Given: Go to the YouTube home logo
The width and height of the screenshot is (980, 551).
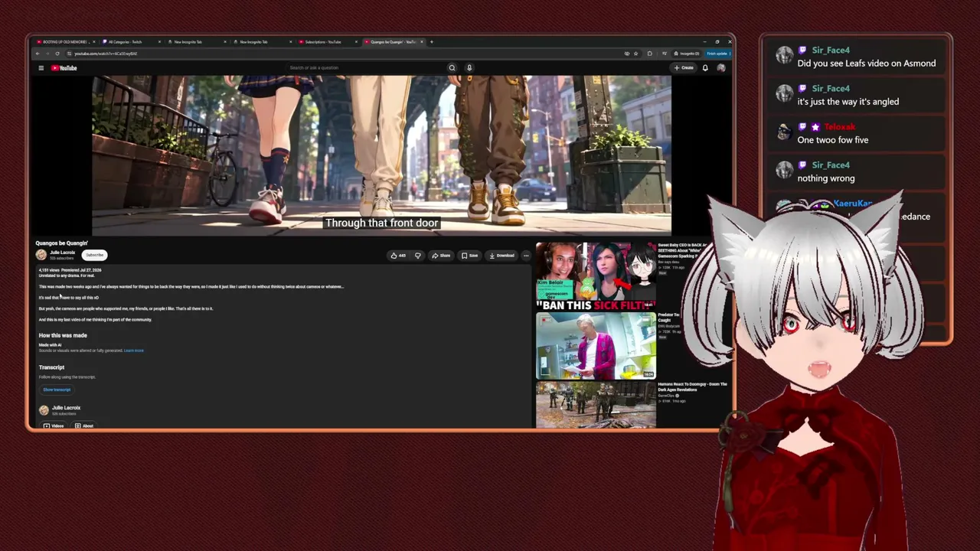Looking at the screenshot, I should pyautogui.click(x=64, y=68).
